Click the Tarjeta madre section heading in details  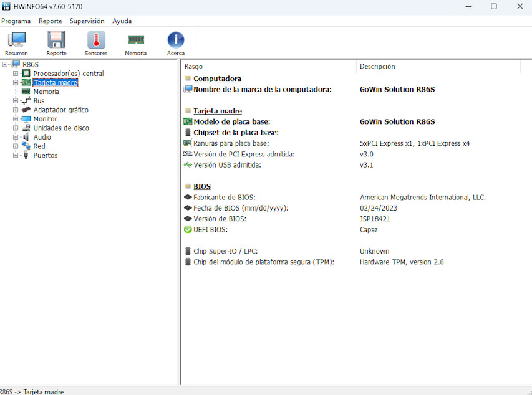point(218,111)
